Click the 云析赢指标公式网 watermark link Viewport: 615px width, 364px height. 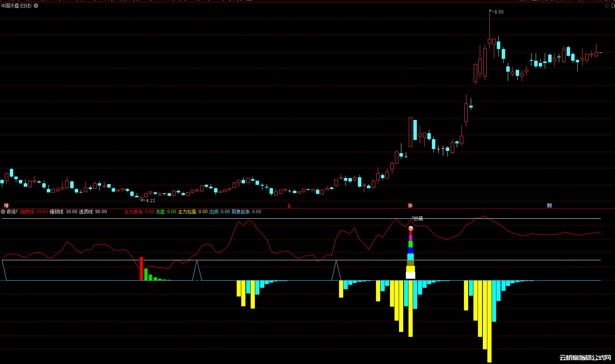[585, 358]
